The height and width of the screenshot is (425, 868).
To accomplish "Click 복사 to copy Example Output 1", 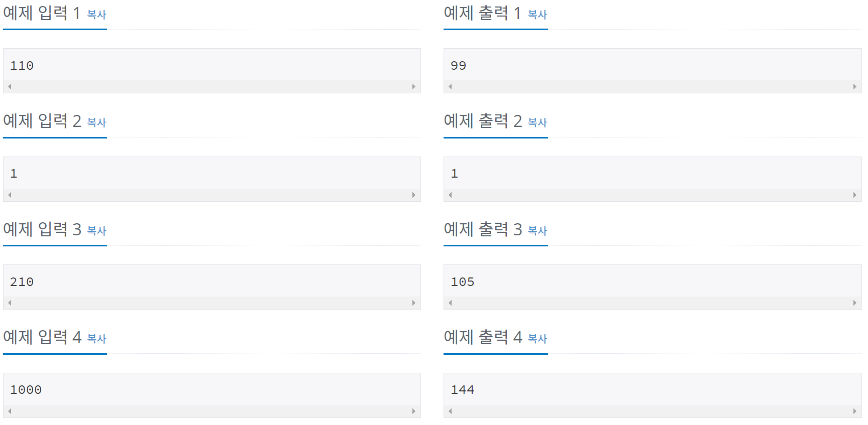I will pos(537,15).
